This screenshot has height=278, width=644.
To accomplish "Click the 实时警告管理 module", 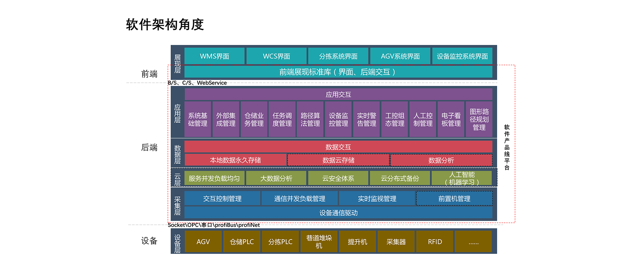I will (x=367, y=119).
